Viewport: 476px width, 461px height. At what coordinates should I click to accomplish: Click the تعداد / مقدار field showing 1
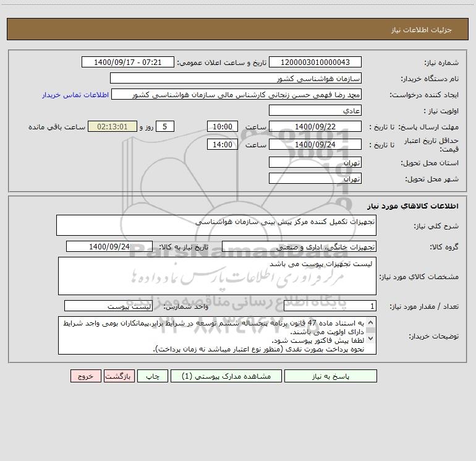pos(330,306)
